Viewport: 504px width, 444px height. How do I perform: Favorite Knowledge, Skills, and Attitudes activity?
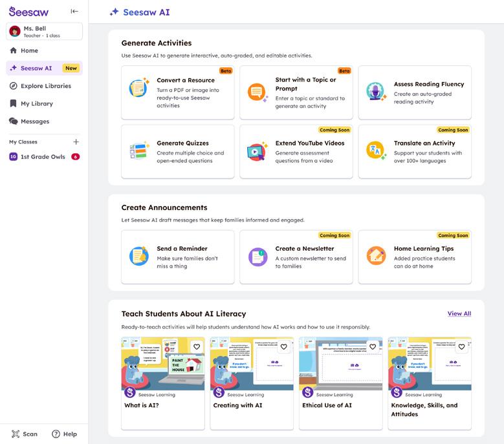[461, 346]
